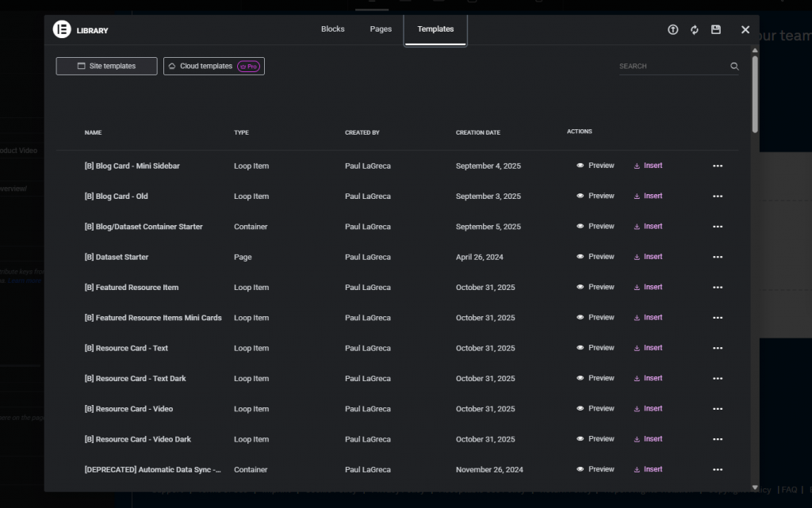Select the Site templates button
Viewport: 812px width, 508px height.
pyautogui.click(x=106, y=67)
